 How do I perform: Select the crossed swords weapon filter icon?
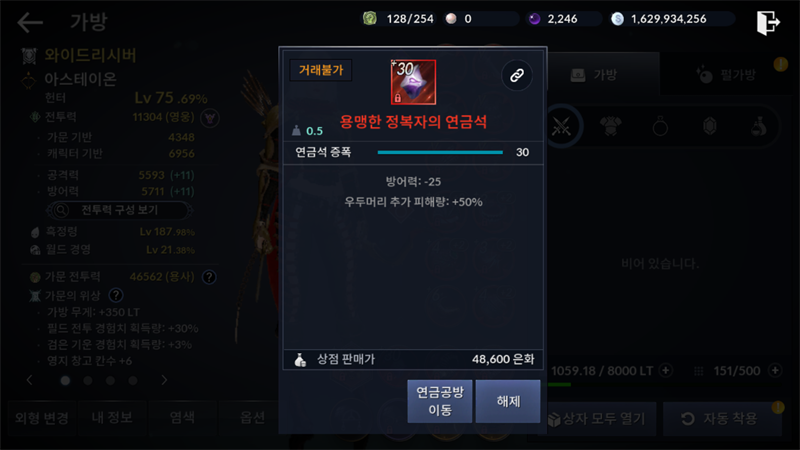pos(561,126)
